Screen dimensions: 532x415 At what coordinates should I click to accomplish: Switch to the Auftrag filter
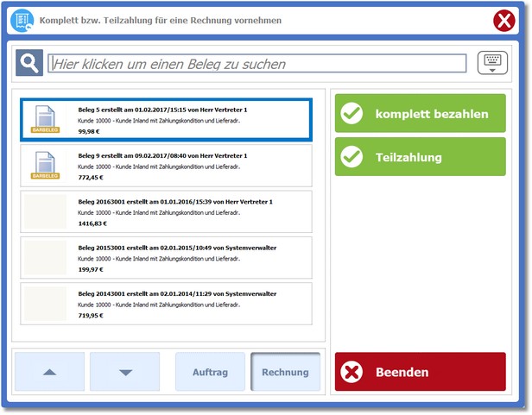(x=210, y=373)
